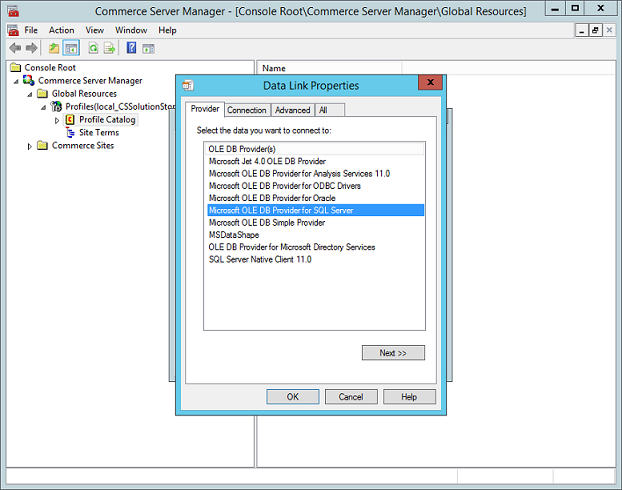Select OLE DB Provider for Analysis Services 11.0
Image resolution: width=622 pixels, height=490 pixels.
click(x=315, y=173)
